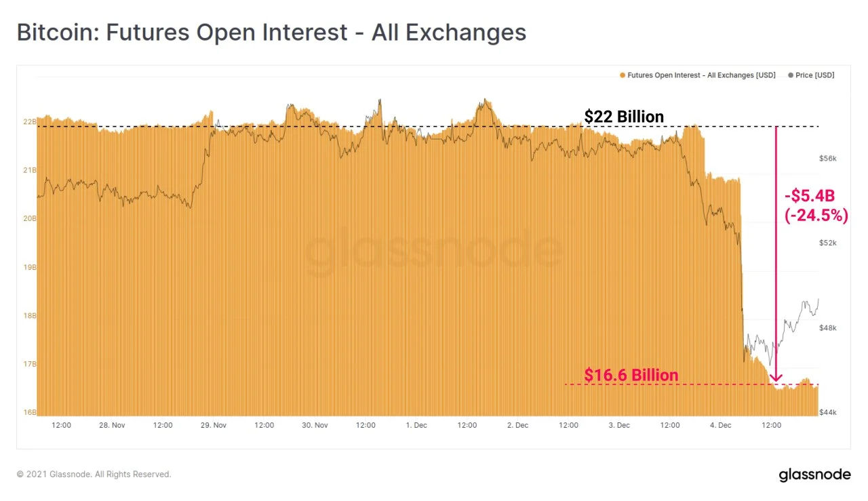Image resolution: width=868 pixels, height=501 pixels.
Task: Click the 4. Dec date marker
Action: (721, 425)
